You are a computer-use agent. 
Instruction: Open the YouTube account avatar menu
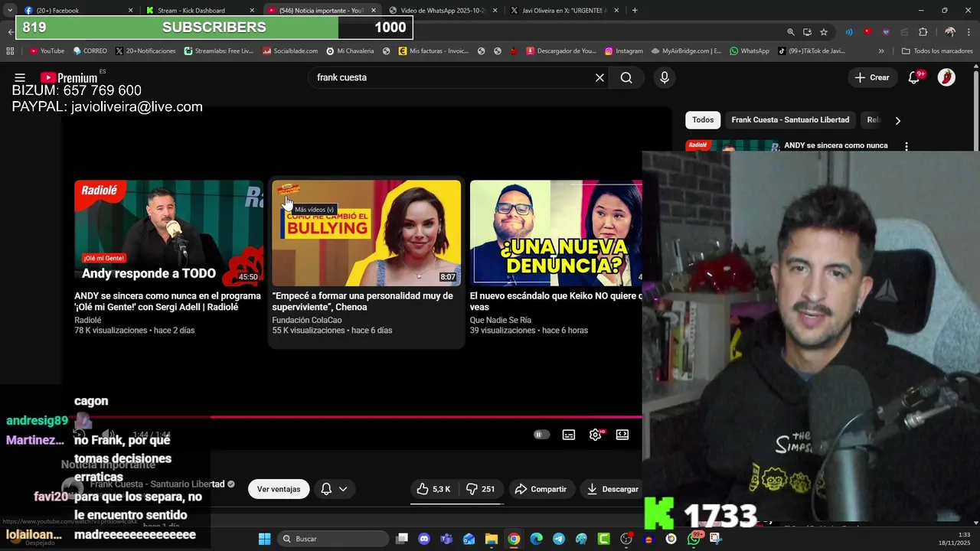click(x=946, y=77)
